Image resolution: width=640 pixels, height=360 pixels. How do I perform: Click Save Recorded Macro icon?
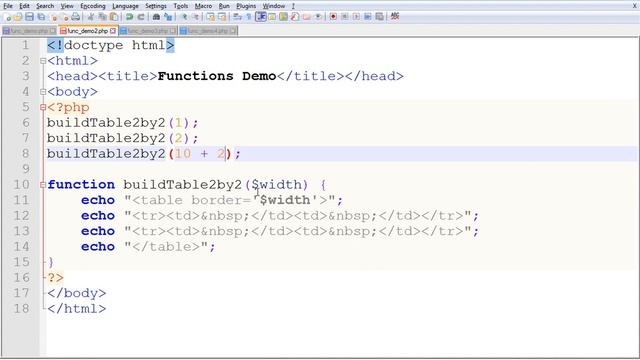pos(379,17)
